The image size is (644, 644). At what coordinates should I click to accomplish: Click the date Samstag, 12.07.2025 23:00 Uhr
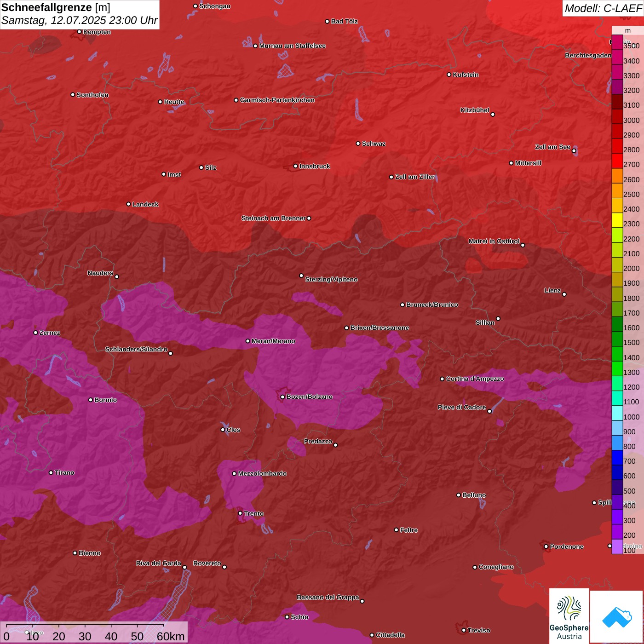tap(79, 20)
